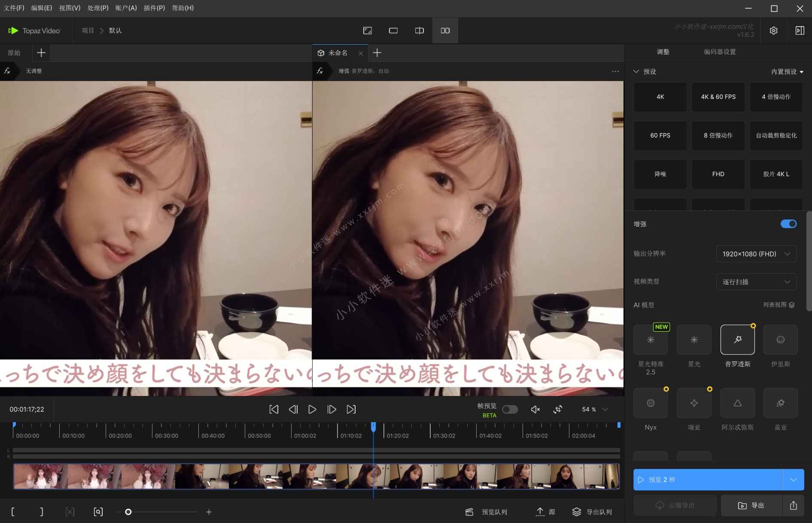Viewport: 812px width, 523px height.
Task: Open the 插件(P) menu
Action: (154, 8)
